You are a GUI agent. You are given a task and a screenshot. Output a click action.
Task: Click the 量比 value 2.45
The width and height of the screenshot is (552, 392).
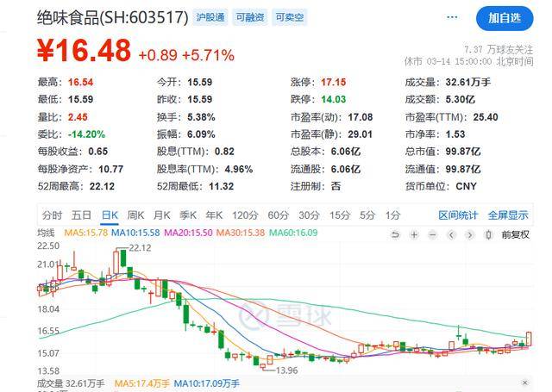(x=78, y=117)
